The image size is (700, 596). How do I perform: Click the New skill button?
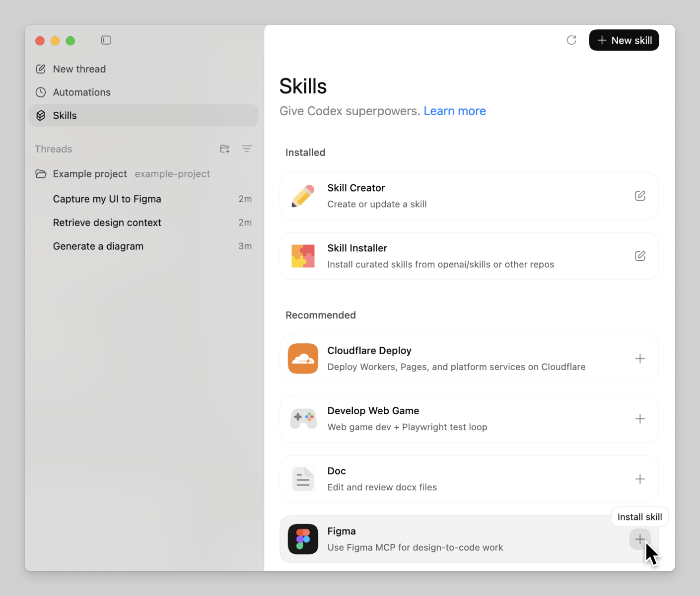624,40
